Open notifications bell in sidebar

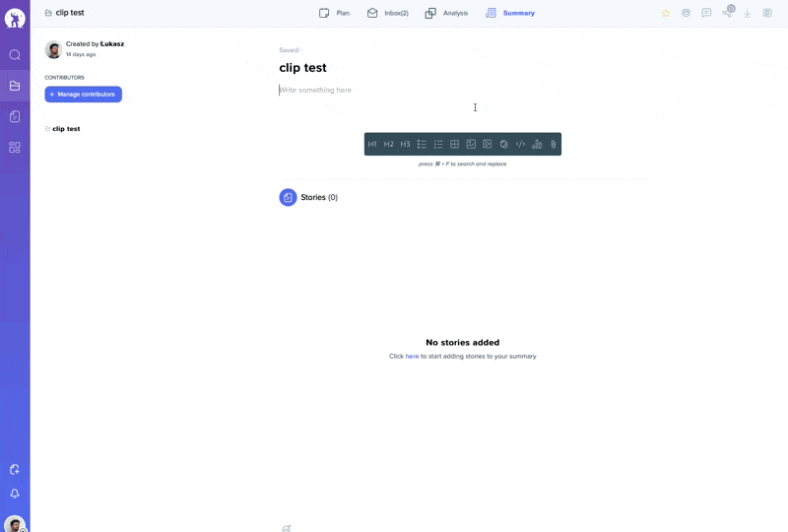click(x=15, y=494)
